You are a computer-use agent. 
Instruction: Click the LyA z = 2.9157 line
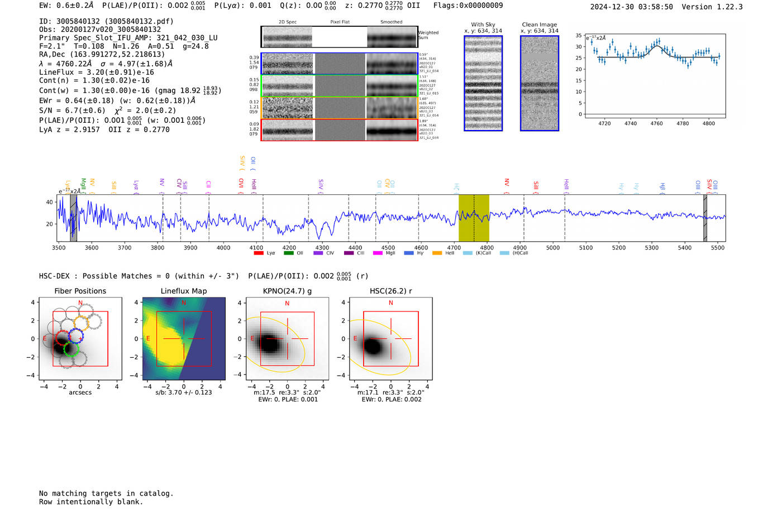(x=104, y=130)
